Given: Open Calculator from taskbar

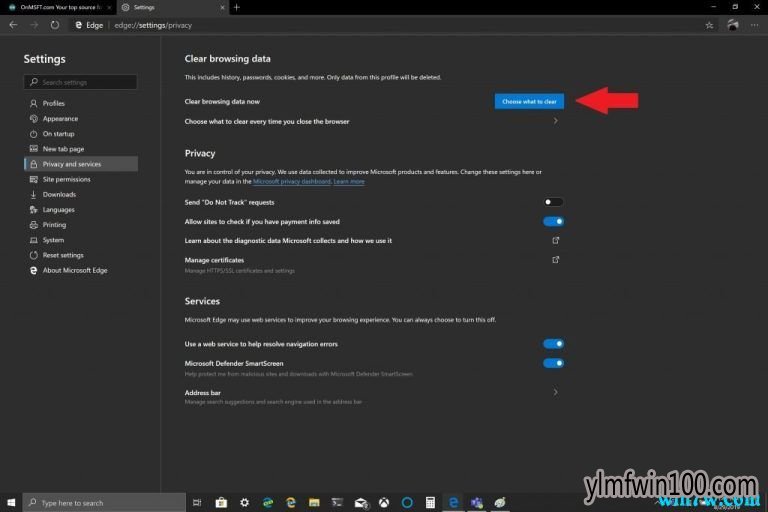Looking at the screenshot, I should pos(430,503).
